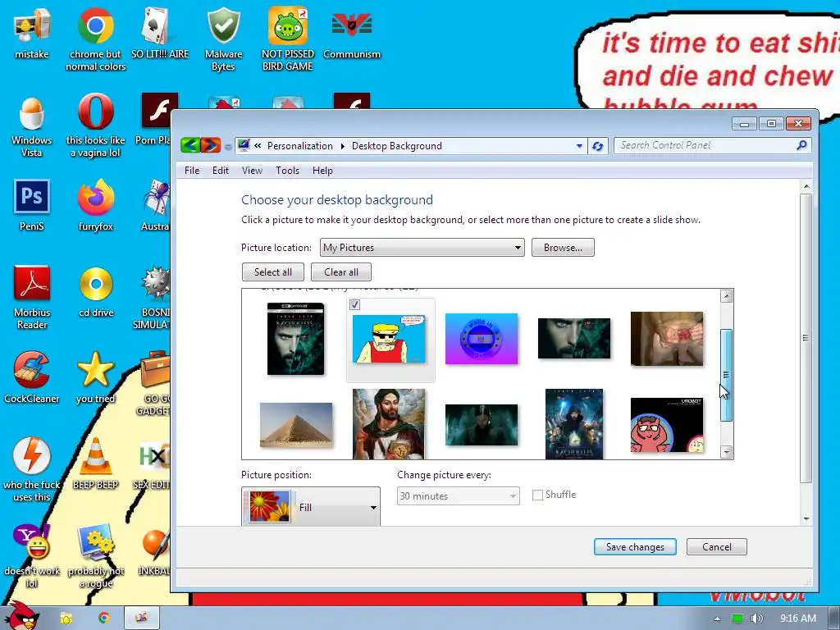
Task: Open the Morbius Reader PDF icon
Action: 32,297
